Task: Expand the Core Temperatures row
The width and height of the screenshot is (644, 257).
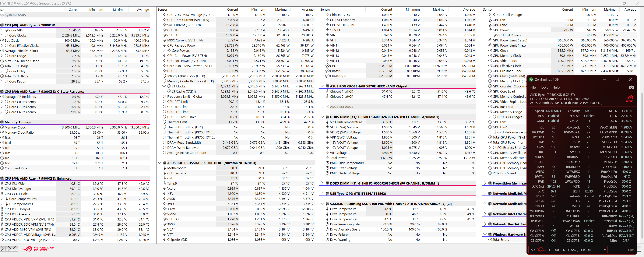Action: pyautogui.click(x=2, y=199)
